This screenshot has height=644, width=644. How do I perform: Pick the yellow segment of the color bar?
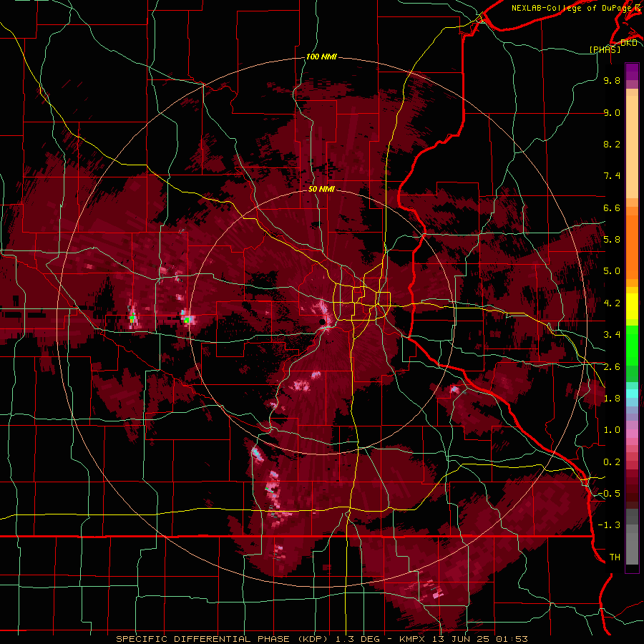coord(632,306)
